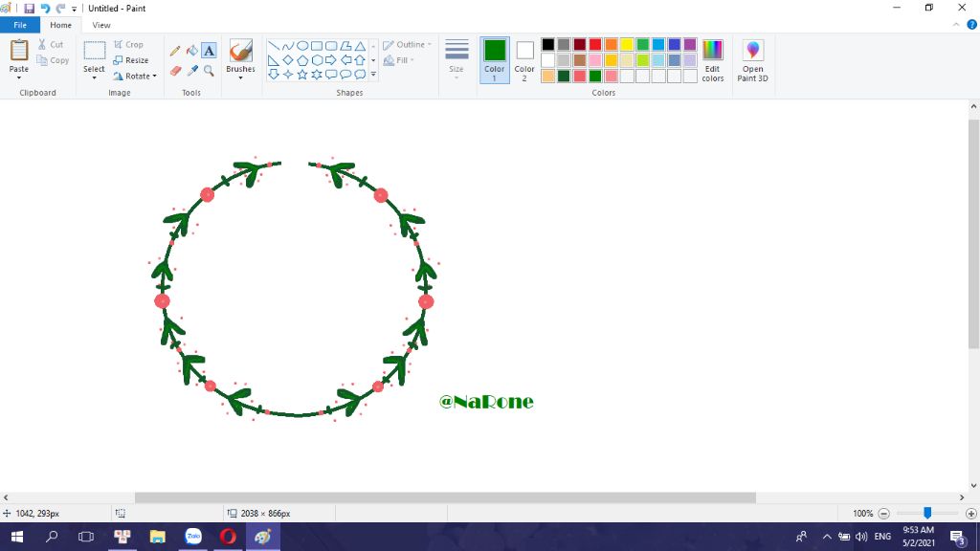Adjust the zoom slider handle
980x551 pixels.
tap(927, 513)
